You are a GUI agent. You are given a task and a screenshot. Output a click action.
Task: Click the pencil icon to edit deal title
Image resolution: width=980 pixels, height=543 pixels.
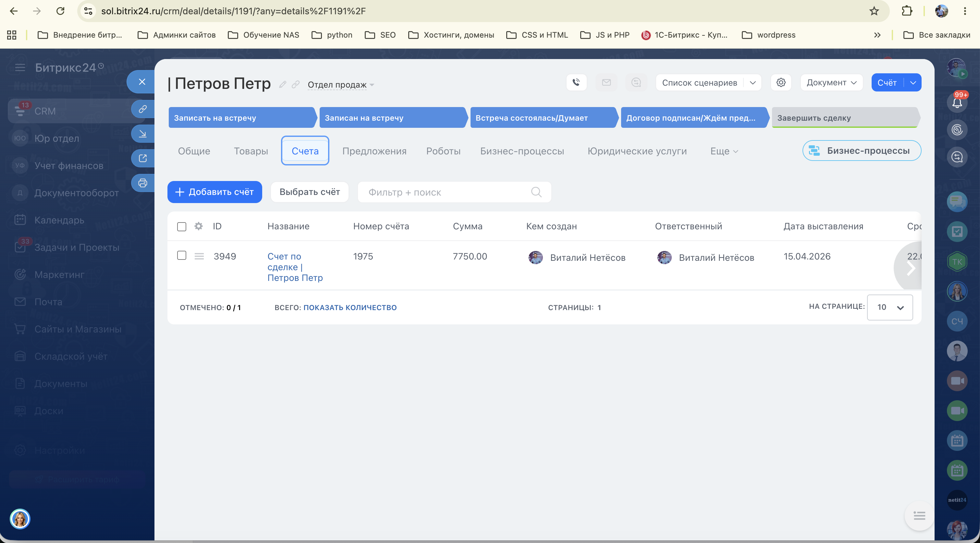pyautogui.click(x=282, y=84)
